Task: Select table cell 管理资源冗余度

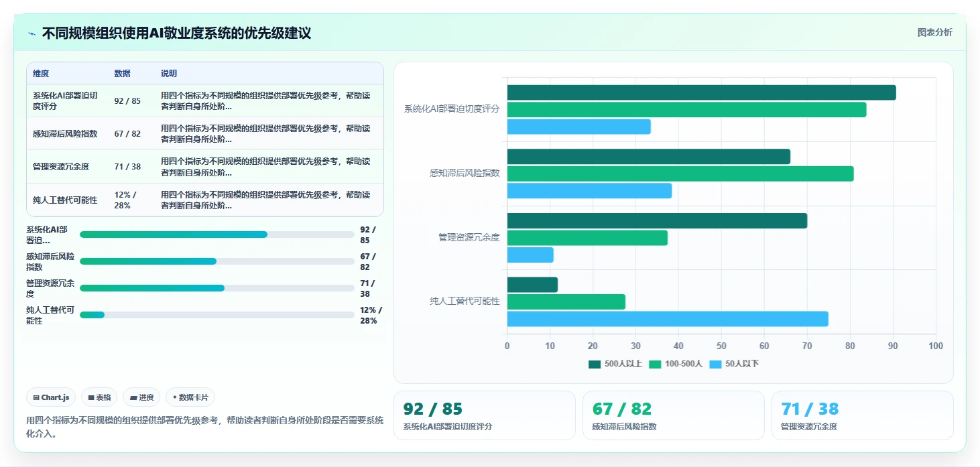Action: (x=61, y=167)
